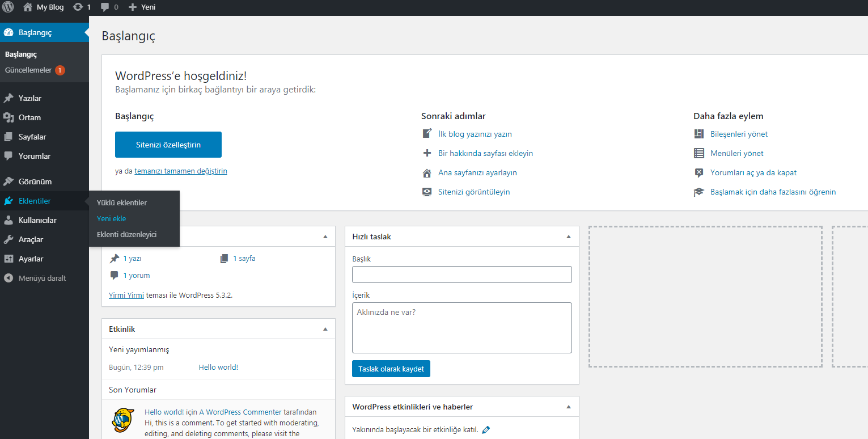
Task: Click the Son Yorumlar heading
Action: coord(133,390)
